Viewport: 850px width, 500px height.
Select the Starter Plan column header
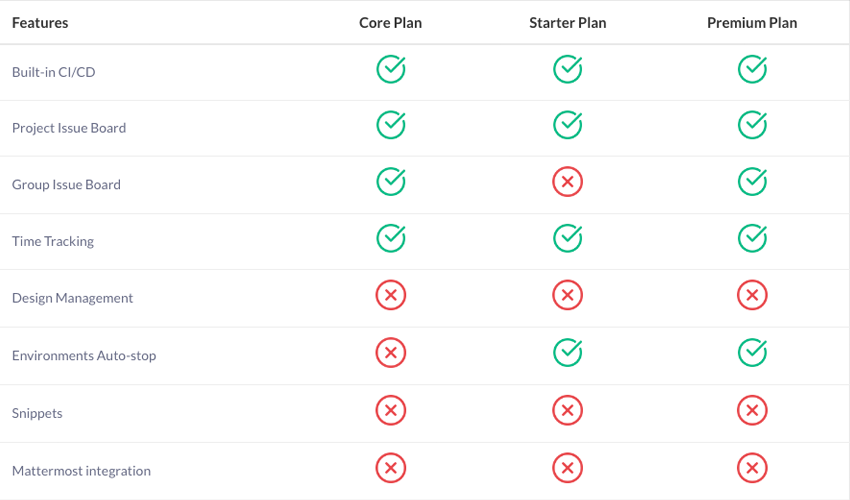[568, 23]
